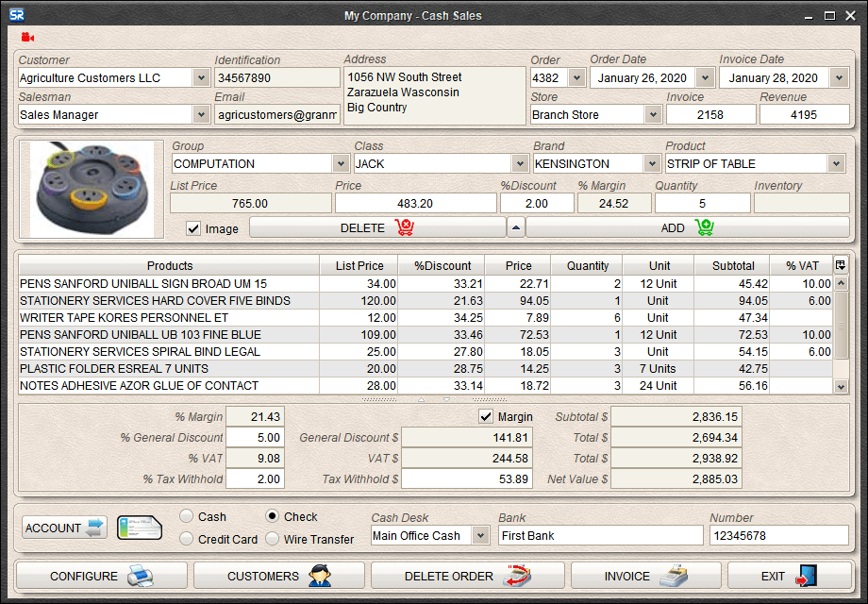
Task: Sort by the Subtotal column header
Action: 732,266
